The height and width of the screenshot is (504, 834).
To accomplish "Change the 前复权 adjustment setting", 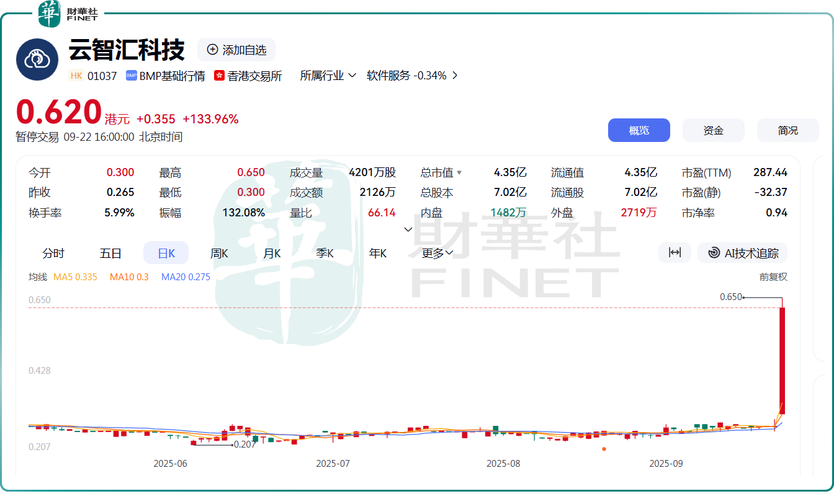I will [773, 277].
